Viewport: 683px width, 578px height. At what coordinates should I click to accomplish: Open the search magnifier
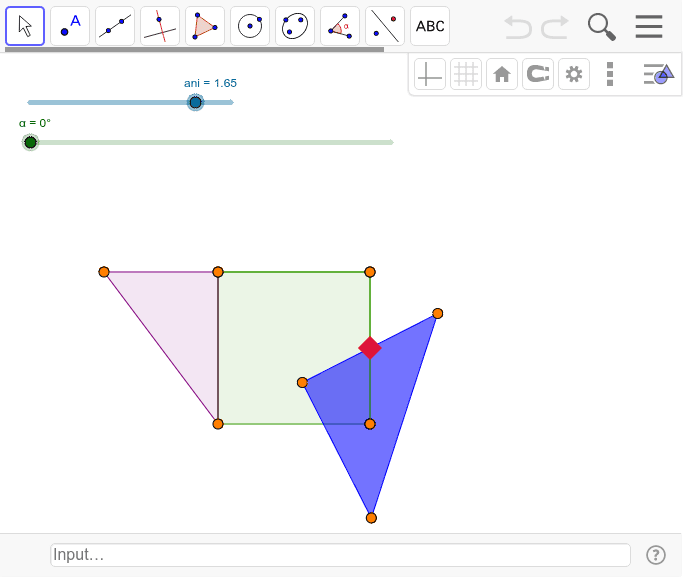coord(602,27)
